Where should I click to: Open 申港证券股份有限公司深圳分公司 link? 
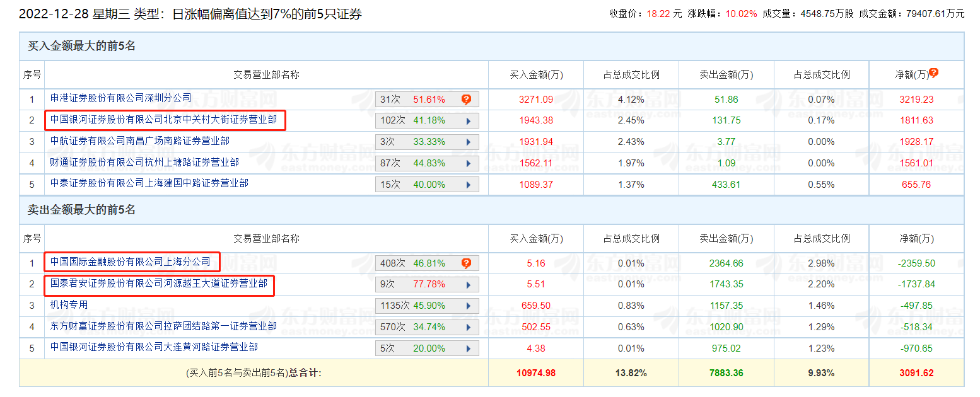click(120, 98)
